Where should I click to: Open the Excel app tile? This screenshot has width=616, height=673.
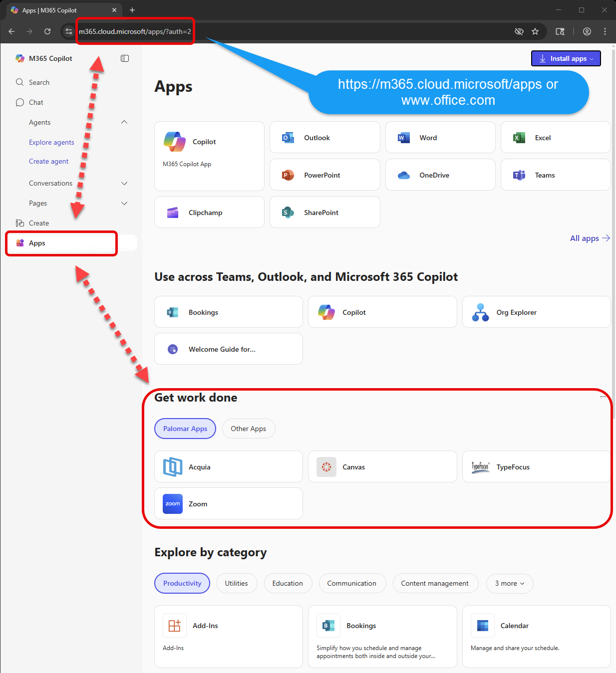(556, 138)
